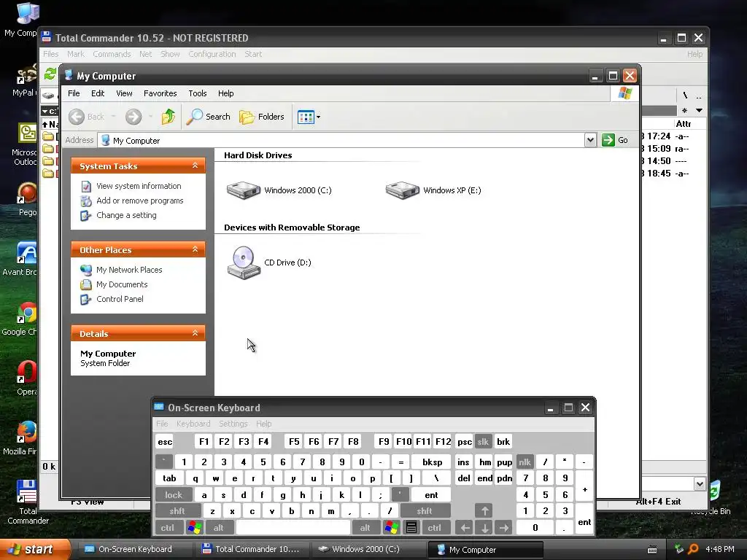Image resolution: width=747 pixels, height=560 pixels.
Task: Click the My Computer address field
Action: coord(341,141)
